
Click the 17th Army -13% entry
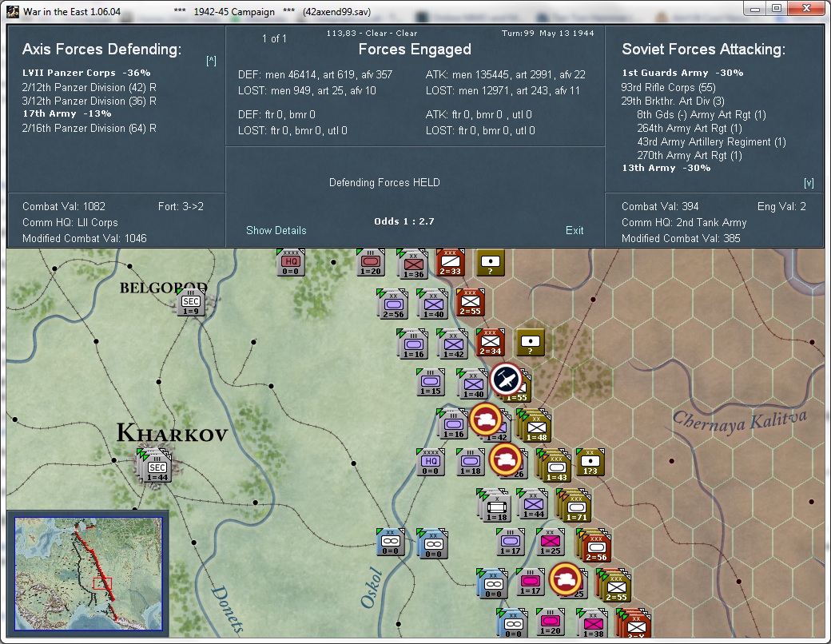coord(67,113)
